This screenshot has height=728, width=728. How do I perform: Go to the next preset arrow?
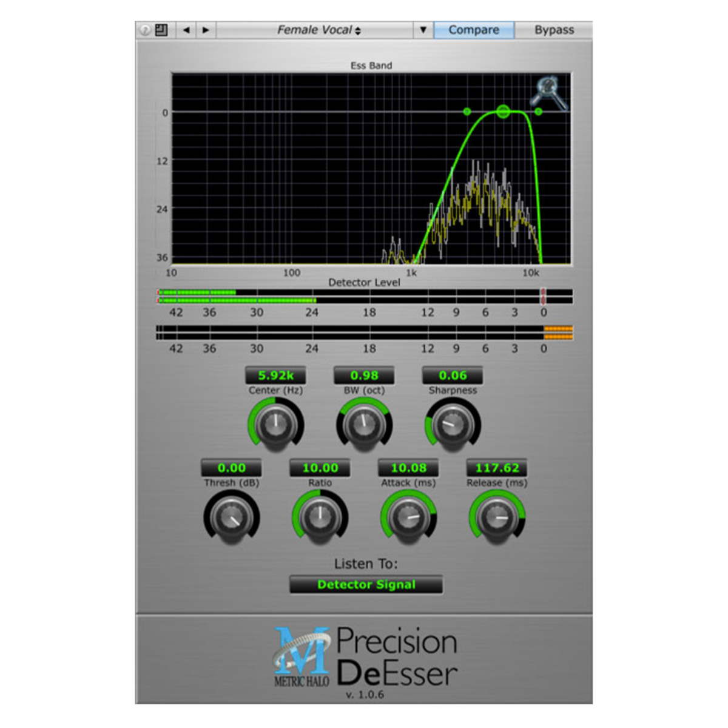click(x=206, y=30)
